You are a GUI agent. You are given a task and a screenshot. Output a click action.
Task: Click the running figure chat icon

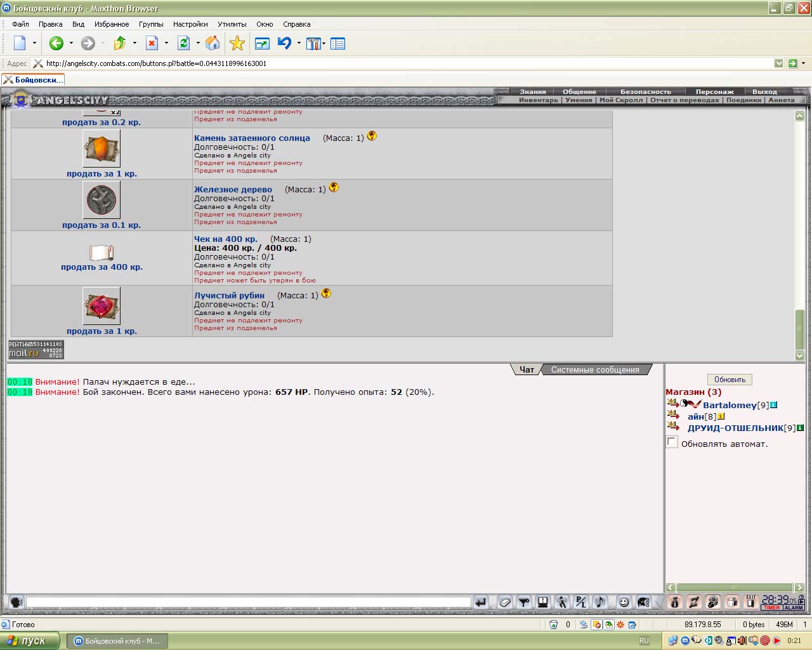pyautogui.click(x=562, y=602)
